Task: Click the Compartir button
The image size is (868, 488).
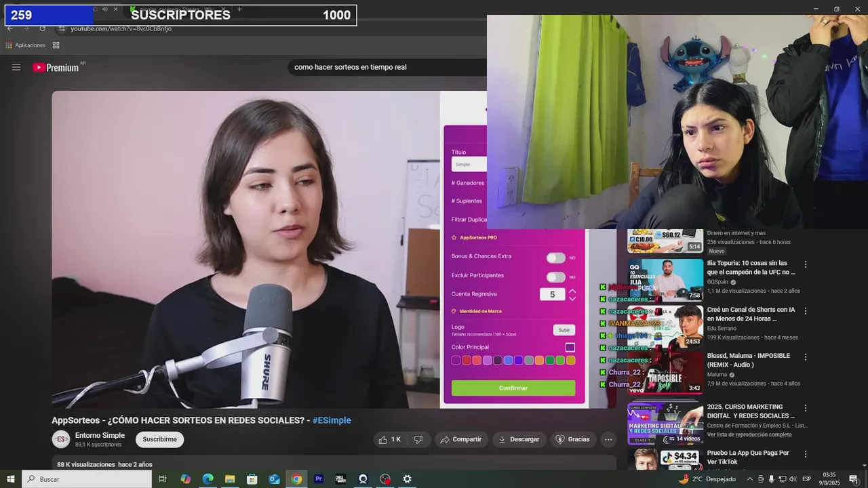Action: (x=461, y=439)
